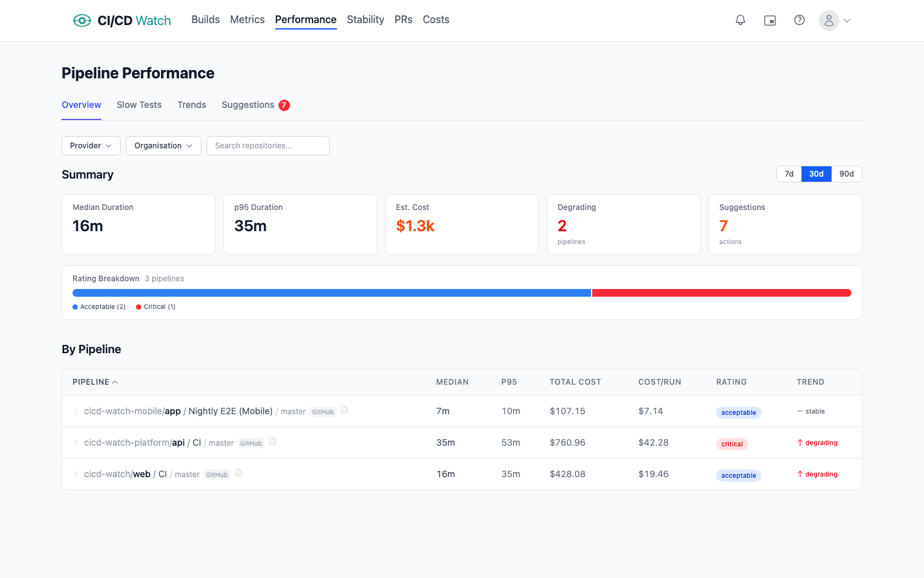924x578 pixels.
Task: Click the picture-in-picture window icon
Action: tap(770, 21)
